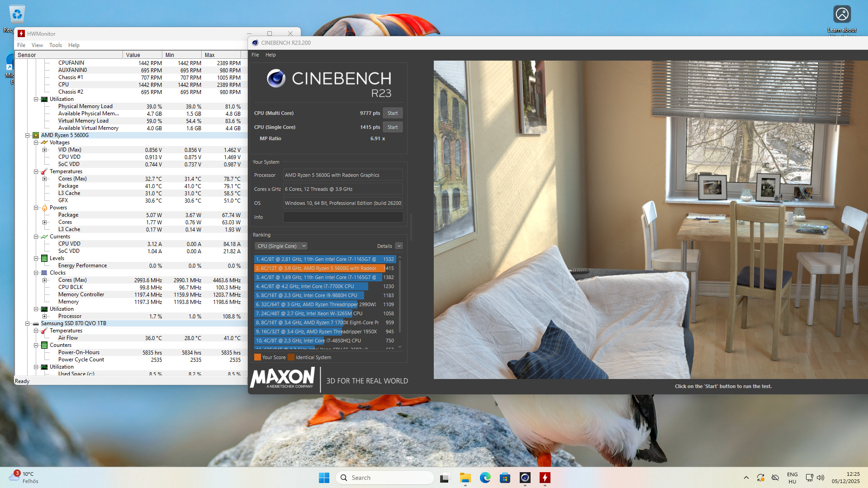Click the AMD Ryzen 5 5600G chip icon
The image size is (868, 488).
(36, 135)
